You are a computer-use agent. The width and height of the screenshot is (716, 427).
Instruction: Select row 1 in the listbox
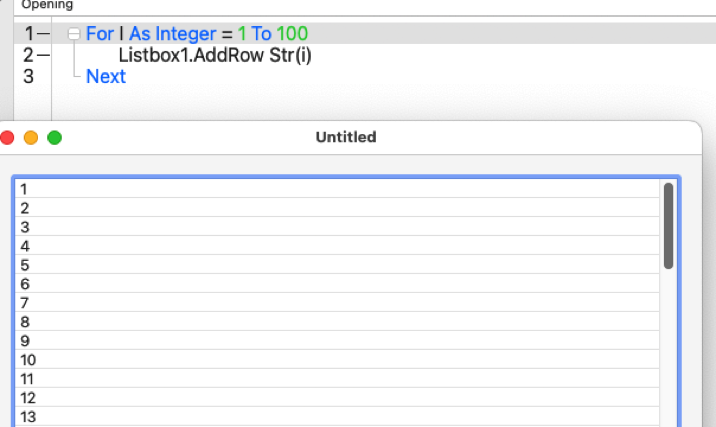[337, 189]
